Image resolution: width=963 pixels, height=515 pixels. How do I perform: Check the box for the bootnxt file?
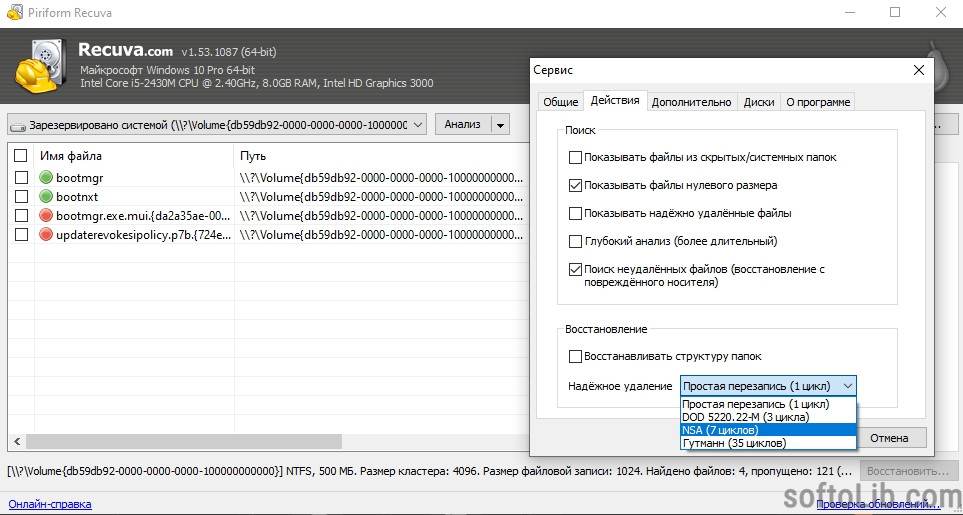pyautogui.click(x=21, y=197)
